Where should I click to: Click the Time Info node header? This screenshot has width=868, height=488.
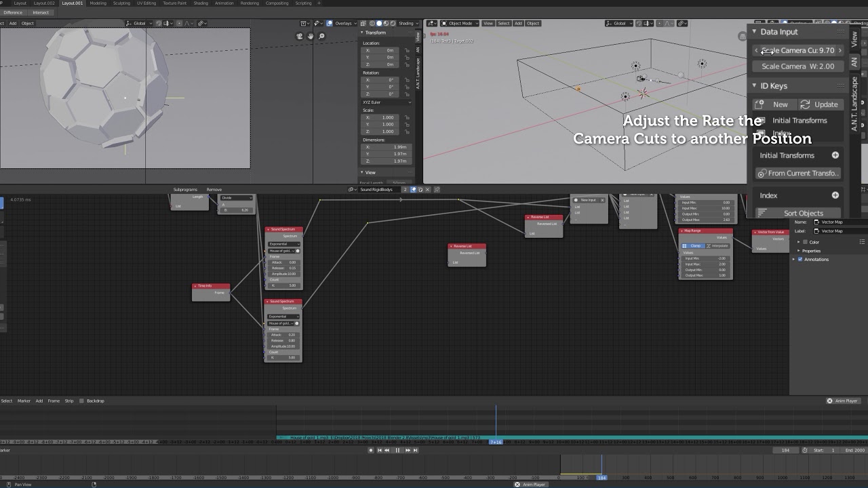click(x=211, y=285)
